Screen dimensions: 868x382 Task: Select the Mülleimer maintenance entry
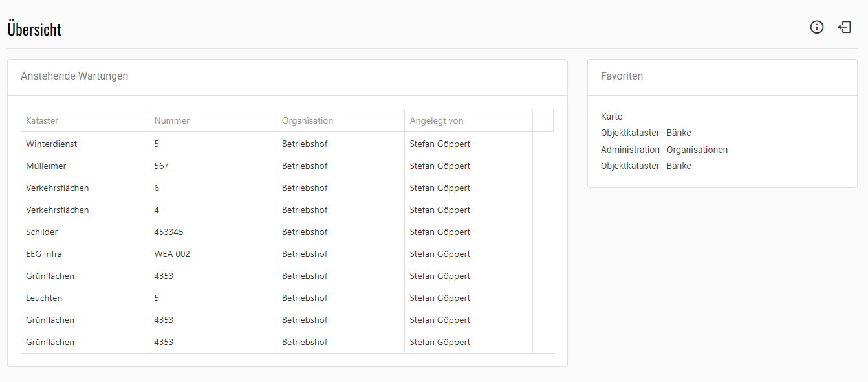(46, 166)
